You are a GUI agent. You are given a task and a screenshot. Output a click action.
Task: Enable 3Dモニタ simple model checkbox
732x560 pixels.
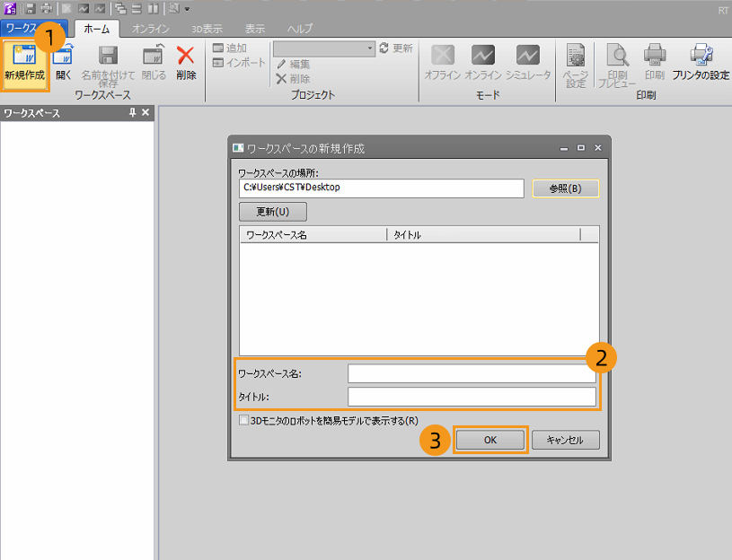pyautogui.click(x=243, y=419)
